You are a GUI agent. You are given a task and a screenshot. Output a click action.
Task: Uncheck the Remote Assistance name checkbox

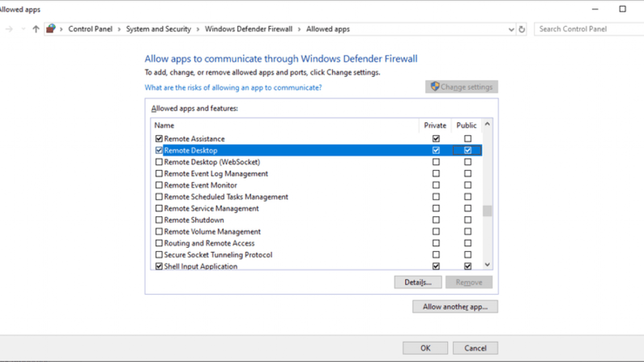[x=159, y=139]
